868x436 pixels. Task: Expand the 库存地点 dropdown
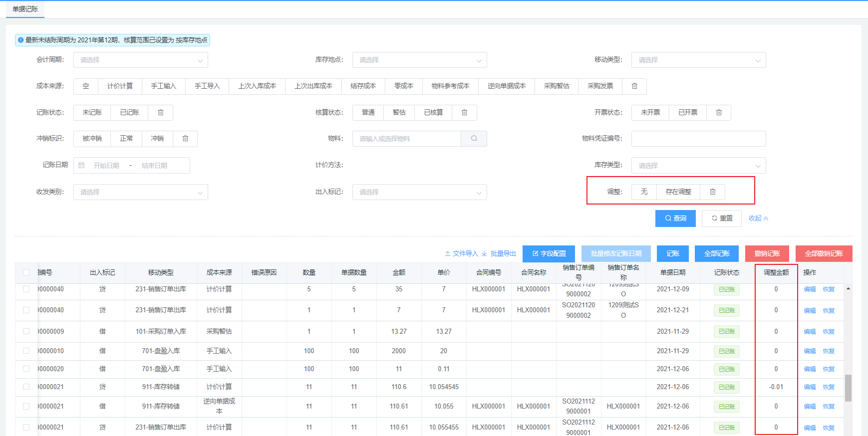pos(419,60)
